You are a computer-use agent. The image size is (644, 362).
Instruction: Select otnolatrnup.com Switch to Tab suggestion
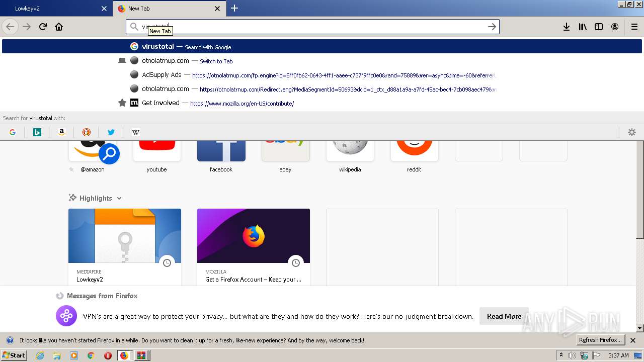coord(322,60)
